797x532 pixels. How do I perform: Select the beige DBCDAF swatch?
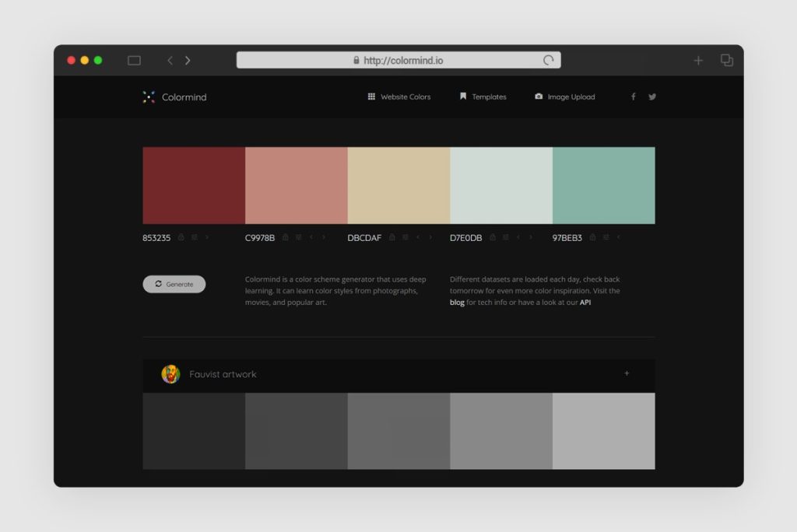(x=398, y=185)
